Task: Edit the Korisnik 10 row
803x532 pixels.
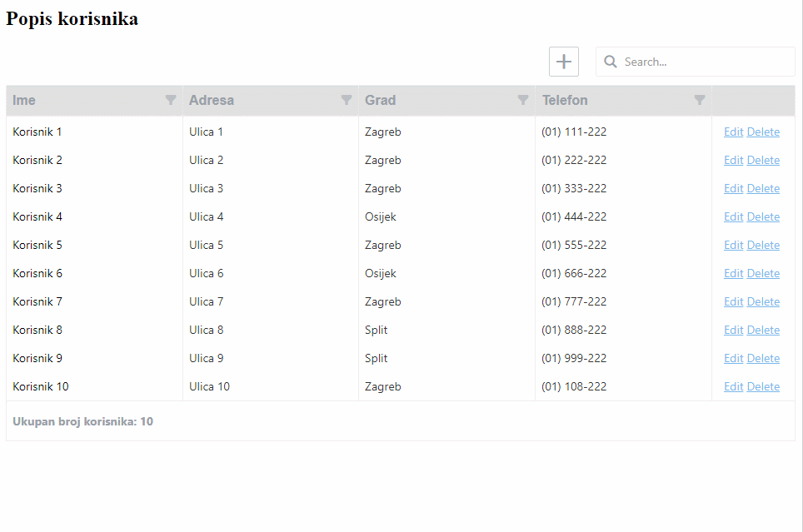Action: point(733,386)
